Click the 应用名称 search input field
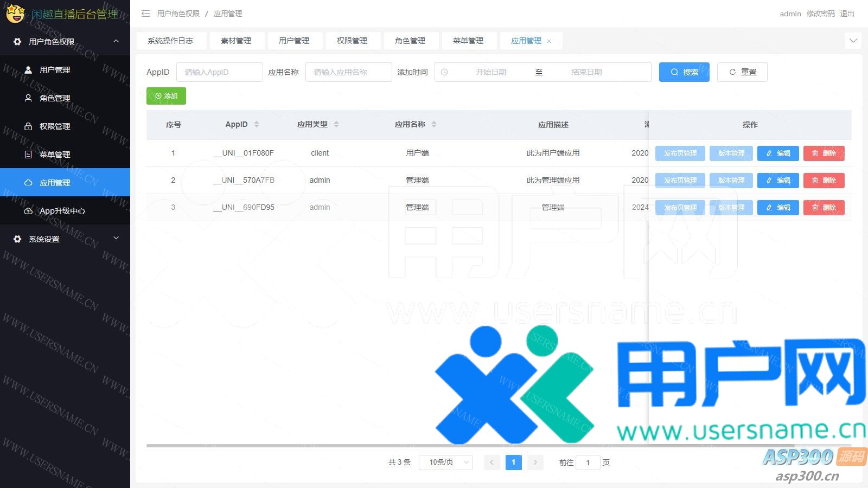Image resolution: width=868 pixels, height=488 pixels. point(349,72)
